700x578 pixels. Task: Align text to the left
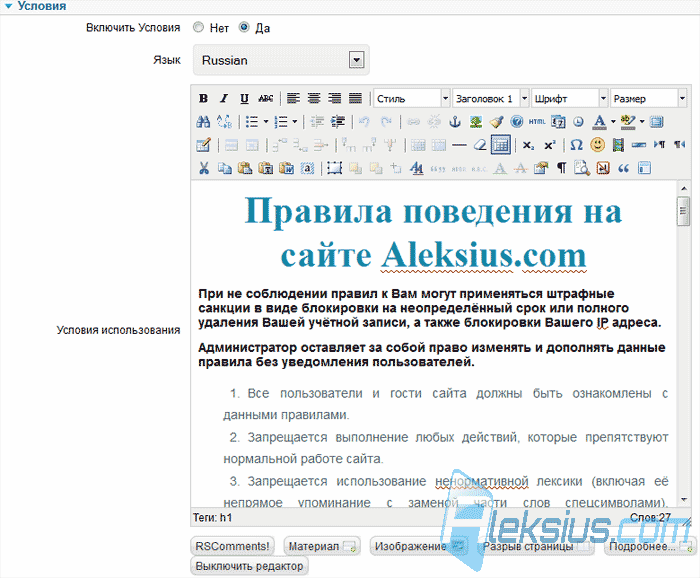pos(293,98)
